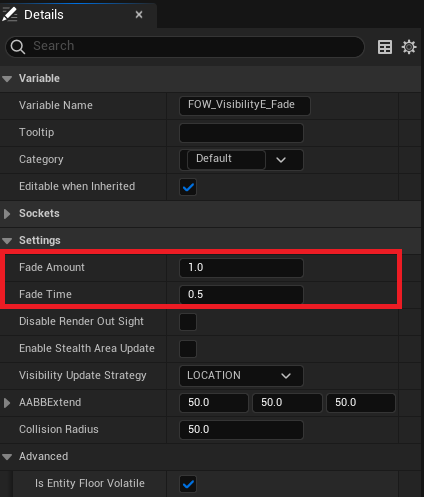Edit the Fade Amount value
The image size is (424, 497).
click(241, 268)
